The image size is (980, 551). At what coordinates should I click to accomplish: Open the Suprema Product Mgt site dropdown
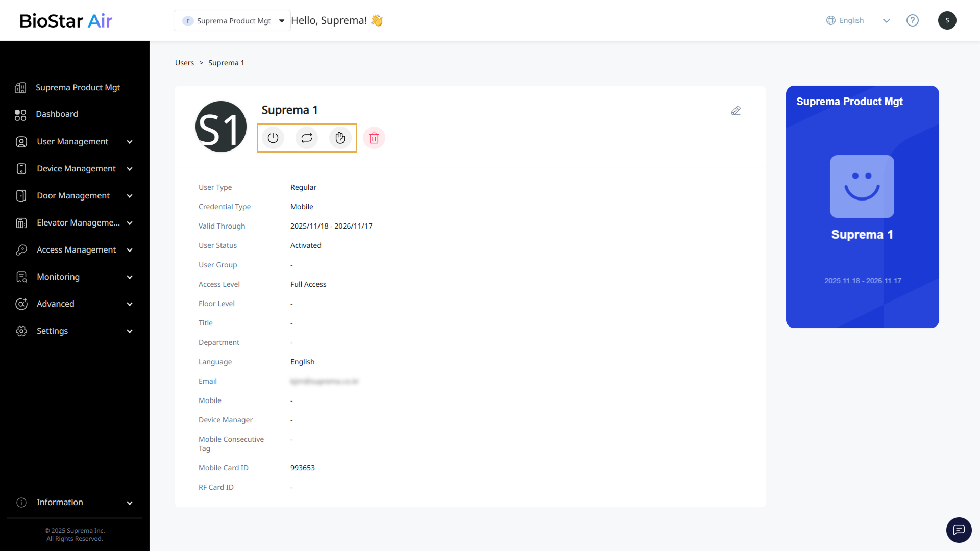232,20
